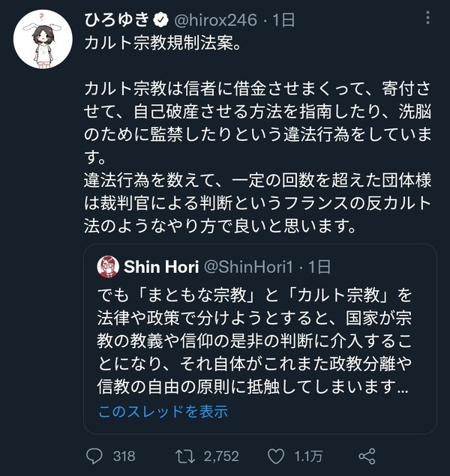
Task: Click the 318 reply count
Action: [x=124, y=457]
